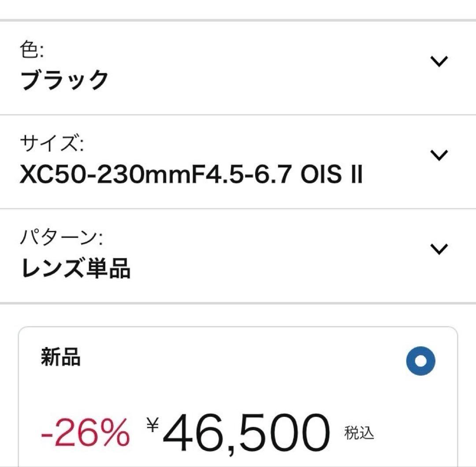Expand the 色 (color) dropdown chevron

(x=439, y=61)
